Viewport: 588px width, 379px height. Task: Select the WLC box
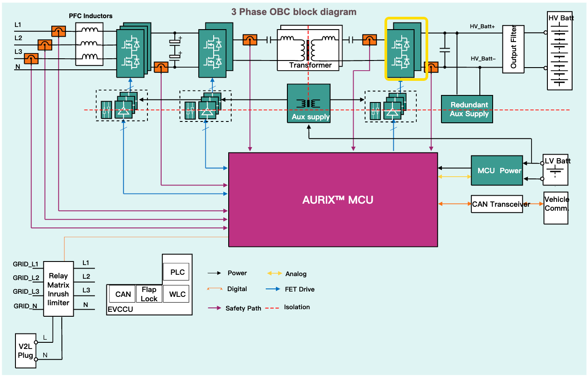(177, 294)
